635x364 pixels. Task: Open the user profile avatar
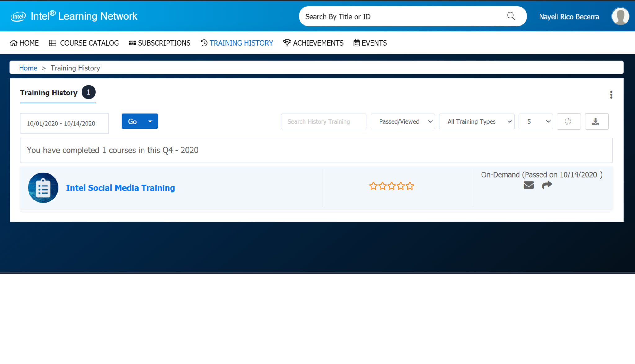tap(620, 16)
